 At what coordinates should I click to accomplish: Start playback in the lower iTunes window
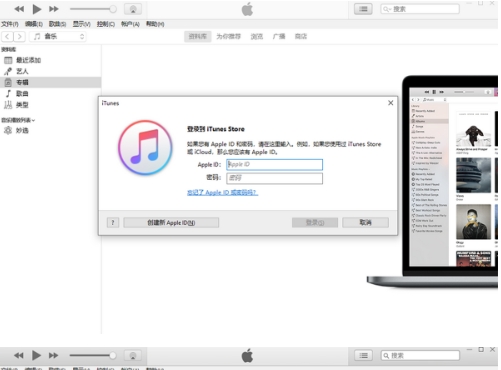tap(36, 356)
